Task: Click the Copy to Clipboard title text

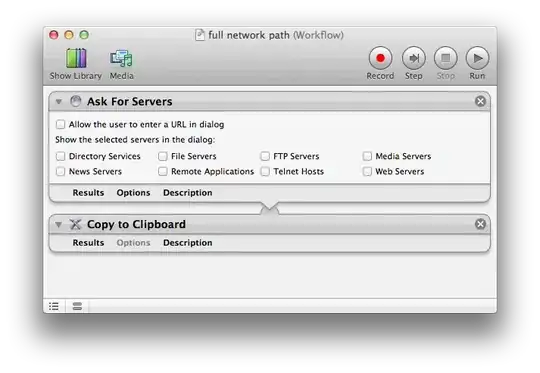Action: point(136,225)
